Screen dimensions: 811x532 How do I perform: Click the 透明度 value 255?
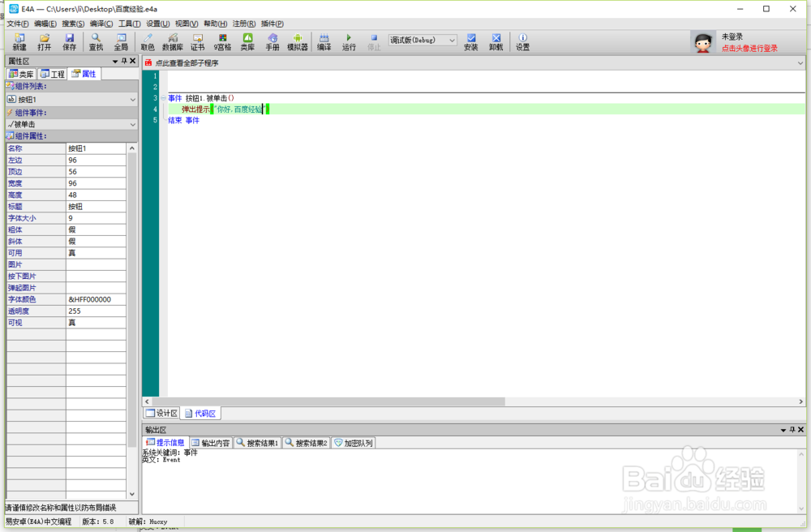coord(96,311)
